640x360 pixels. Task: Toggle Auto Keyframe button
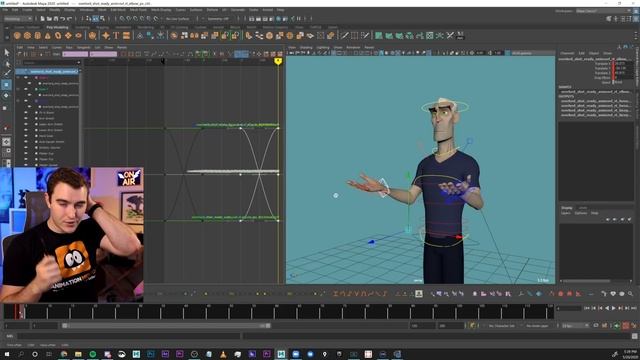(x=625, y=326)
